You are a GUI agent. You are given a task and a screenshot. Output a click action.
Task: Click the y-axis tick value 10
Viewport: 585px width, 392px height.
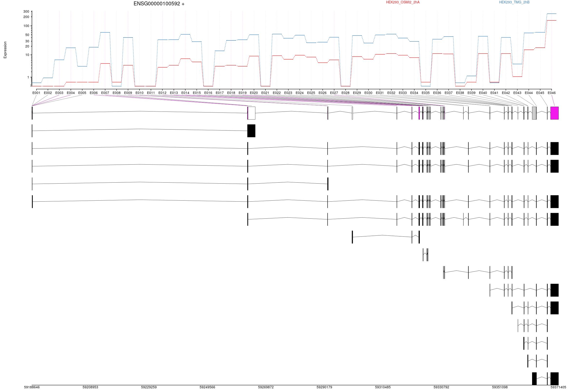[x=27, y=55]
